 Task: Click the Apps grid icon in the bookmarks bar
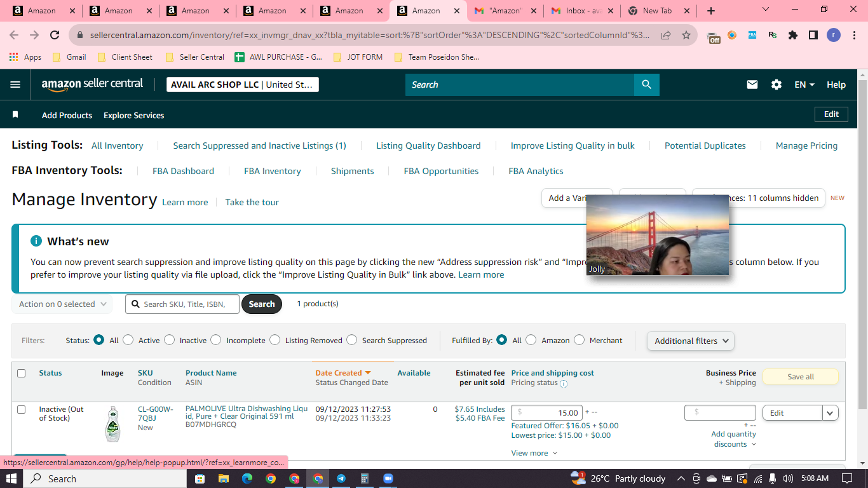pos(13,57)
